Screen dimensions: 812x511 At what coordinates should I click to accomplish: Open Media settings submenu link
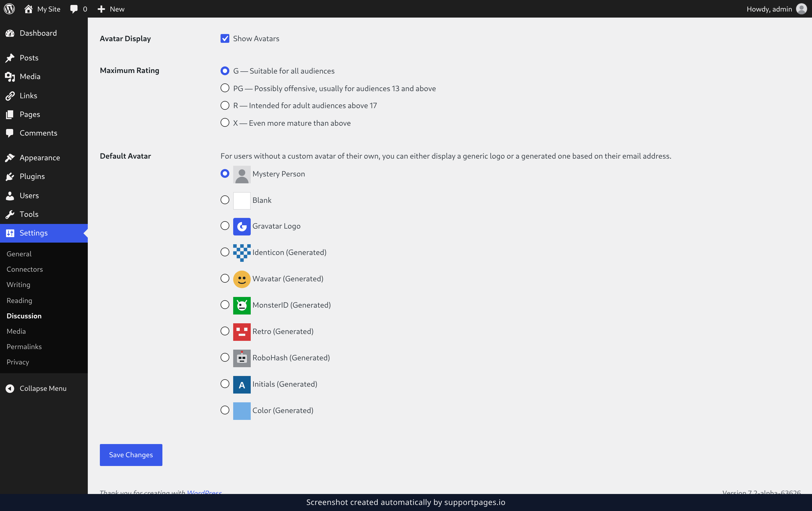[x=16, y=331]
